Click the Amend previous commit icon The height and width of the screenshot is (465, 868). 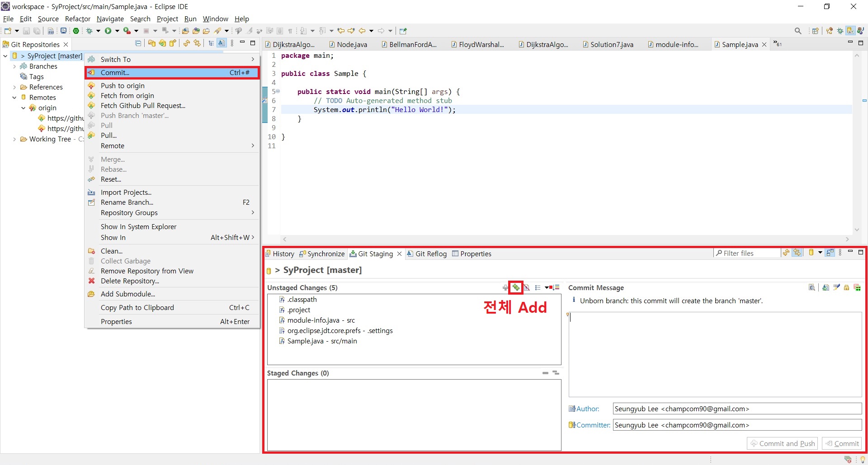826,287
